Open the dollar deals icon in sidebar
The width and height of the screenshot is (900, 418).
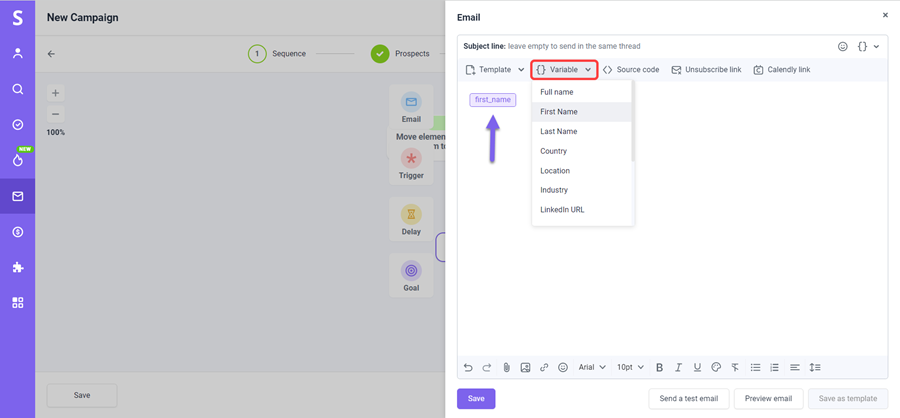18,232
